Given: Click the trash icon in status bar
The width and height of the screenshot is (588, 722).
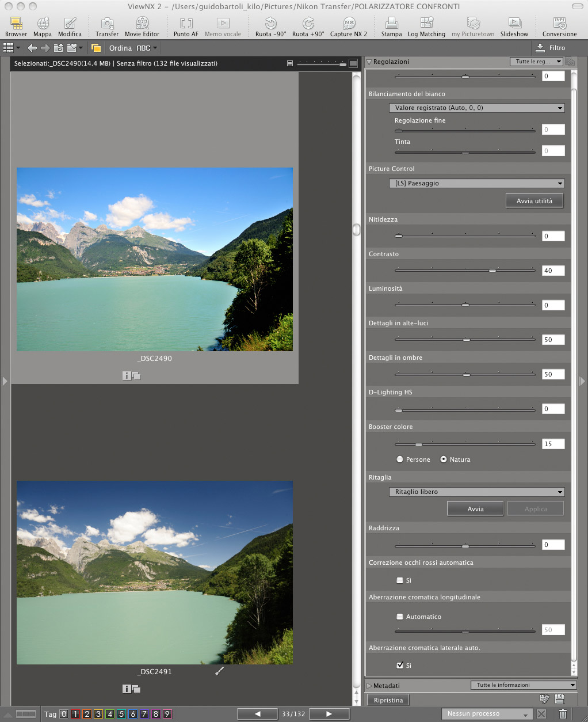Looking at the screenshot, I should [563, 714].
